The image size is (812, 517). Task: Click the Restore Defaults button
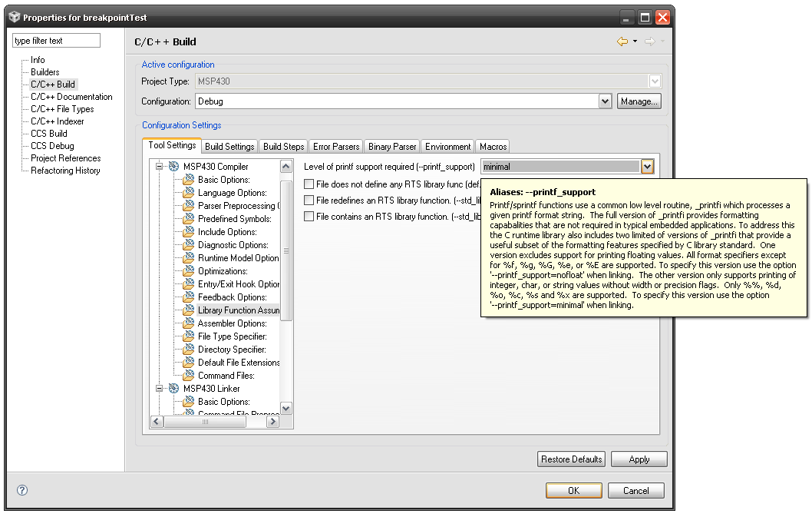click(x=571, y=459)
